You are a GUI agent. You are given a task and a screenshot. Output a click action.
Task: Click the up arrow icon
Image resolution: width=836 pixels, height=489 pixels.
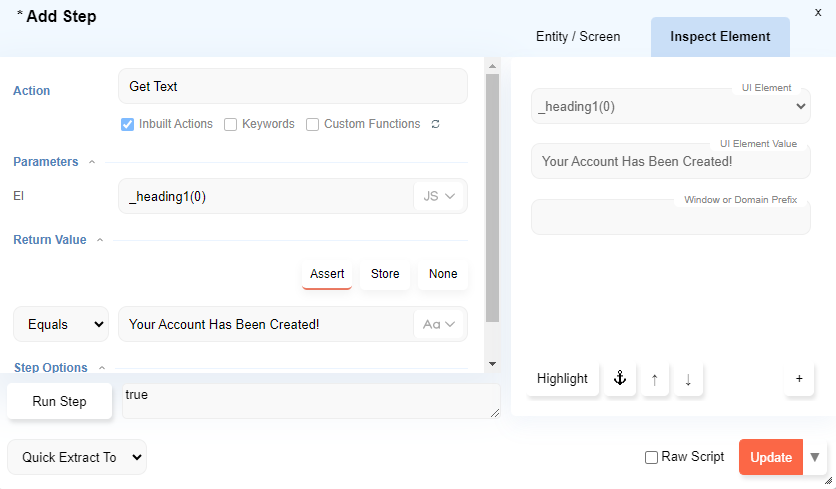tap(654, 379)
